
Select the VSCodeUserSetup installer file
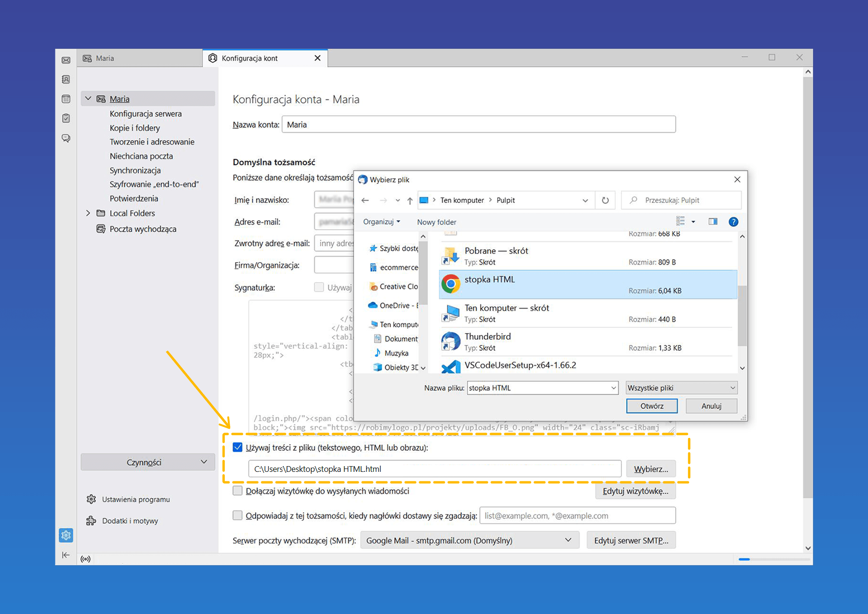[588, 366]
